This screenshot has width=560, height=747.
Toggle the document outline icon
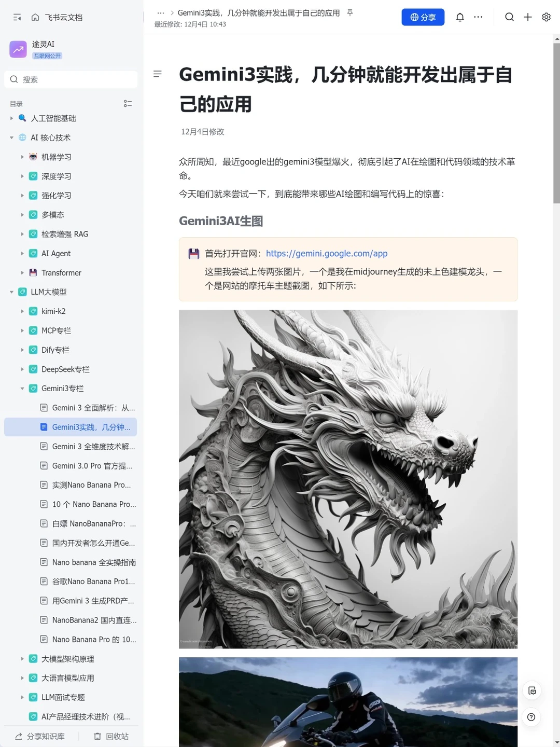pos(158,74)
